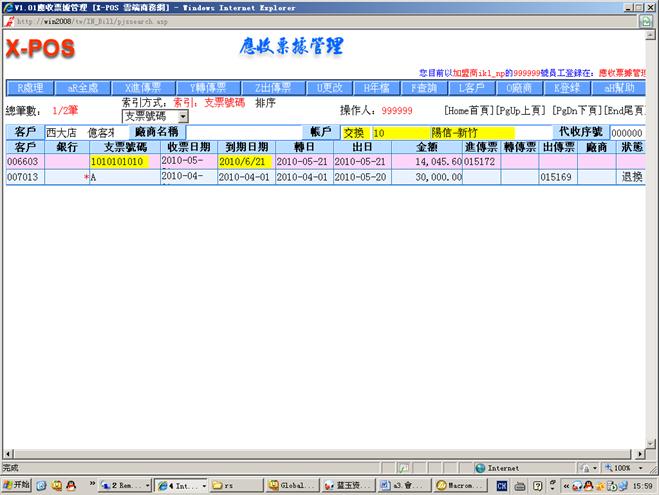
Task: Open the F查詢 search function
Action: (x=423, y=88)
